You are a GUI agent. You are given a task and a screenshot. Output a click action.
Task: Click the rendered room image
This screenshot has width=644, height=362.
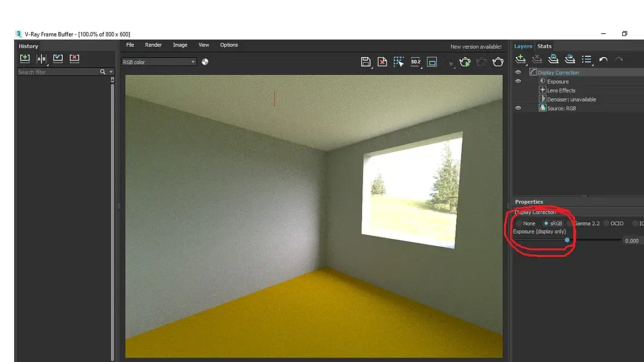(314, 216)
